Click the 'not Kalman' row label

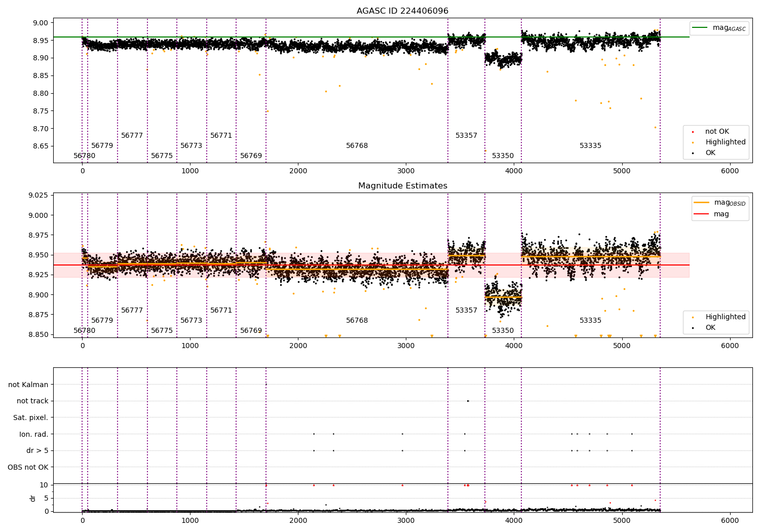coord(28,385)
